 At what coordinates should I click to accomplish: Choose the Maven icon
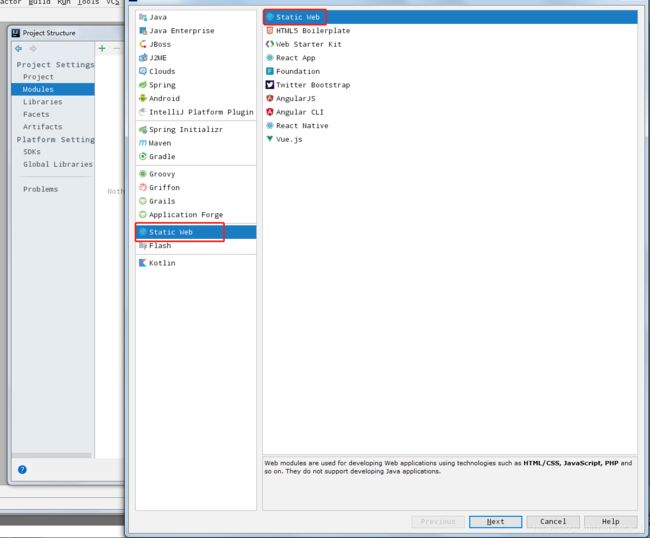pyautogui.click(x=143, y=143)
